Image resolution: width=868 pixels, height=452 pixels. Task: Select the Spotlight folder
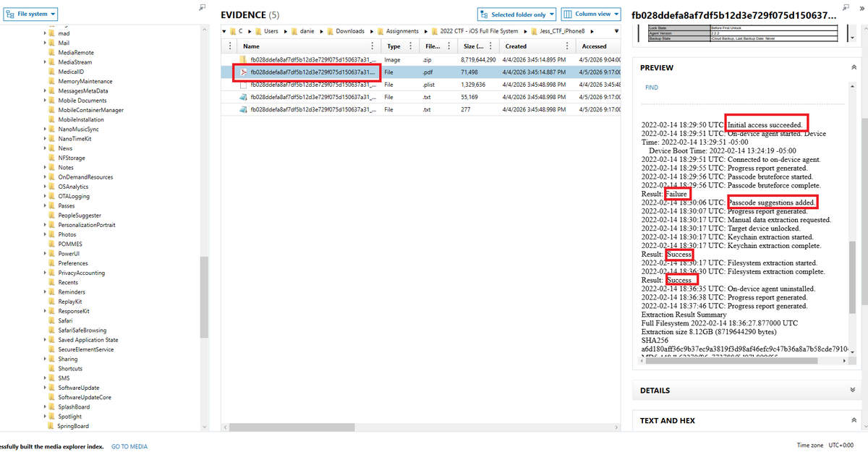click(70, 417)
